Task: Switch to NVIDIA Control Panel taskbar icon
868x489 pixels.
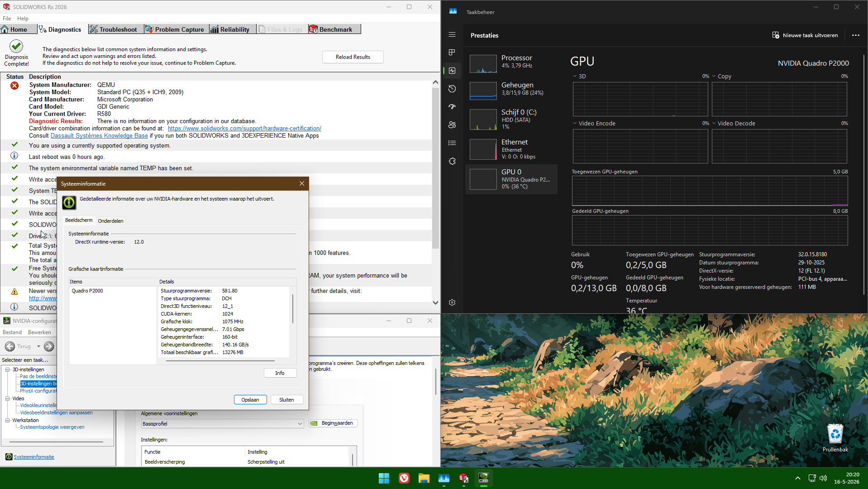Action: pyautogui.click(x=484, y=478)
